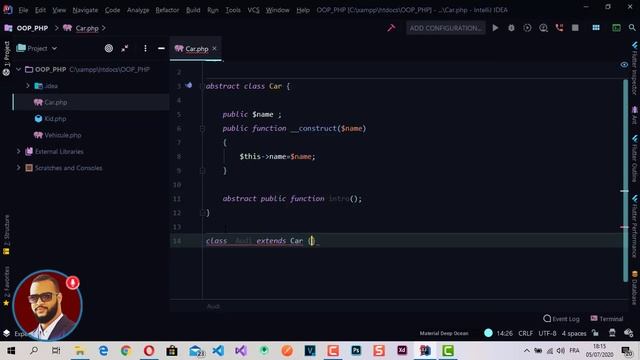
Task: Change line separator CRLF setting
Action: (x=525, y=333)
